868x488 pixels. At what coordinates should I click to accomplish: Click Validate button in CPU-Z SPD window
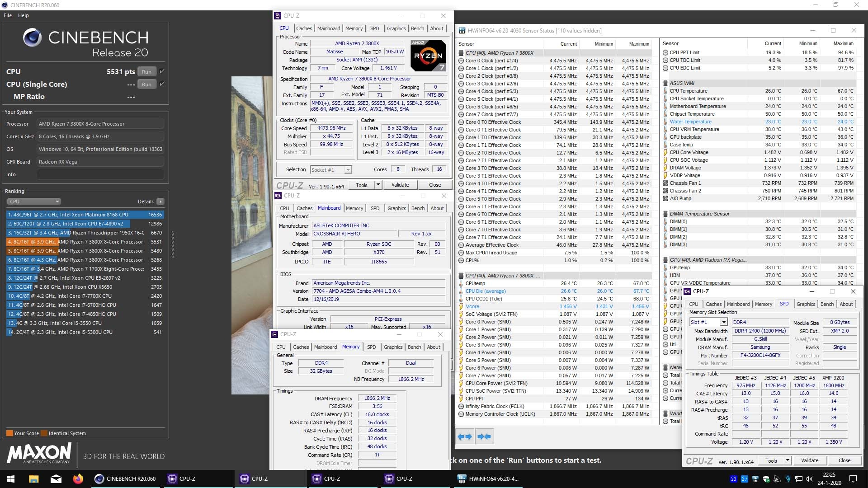point(809,460)
